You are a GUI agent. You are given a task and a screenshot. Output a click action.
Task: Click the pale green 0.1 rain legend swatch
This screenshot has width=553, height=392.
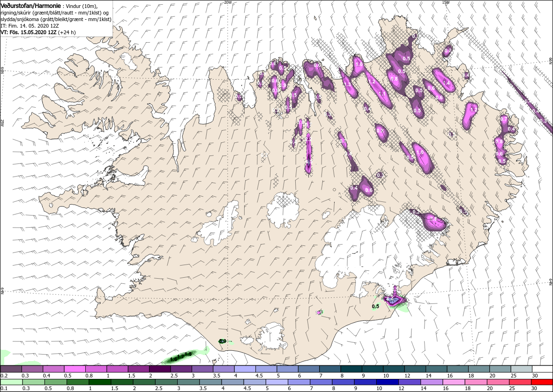click(x=11, y=382)
